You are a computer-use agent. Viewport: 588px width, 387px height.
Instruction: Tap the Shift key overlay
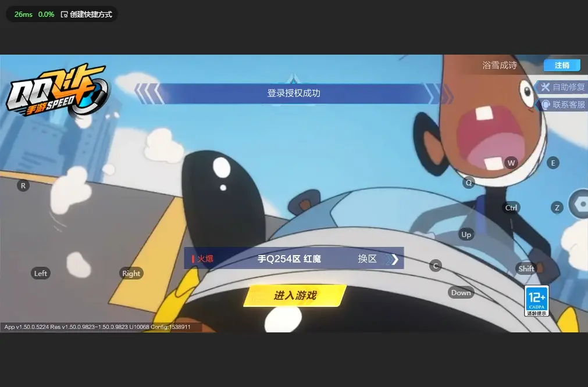[526, 268]
